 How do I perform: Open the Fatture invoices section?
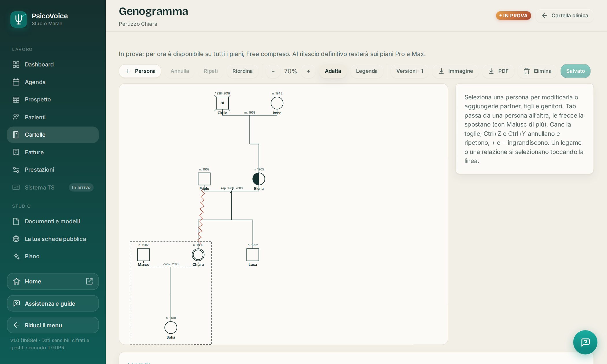[x=53, y=152]
